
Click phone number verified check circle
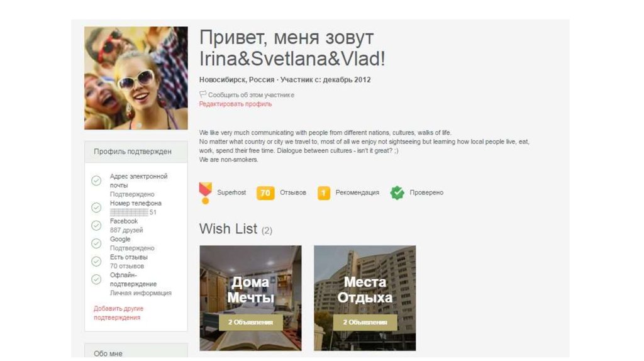coord(96,208)
